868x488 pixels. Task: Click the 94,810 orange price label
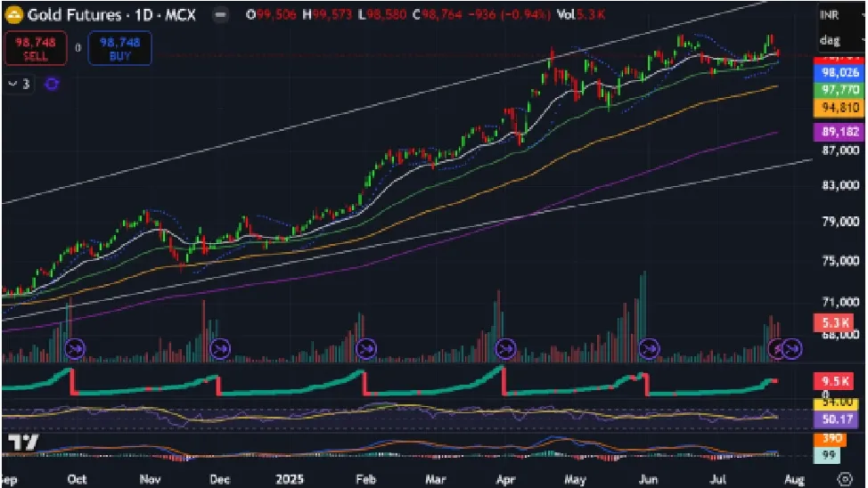point(839,108)
